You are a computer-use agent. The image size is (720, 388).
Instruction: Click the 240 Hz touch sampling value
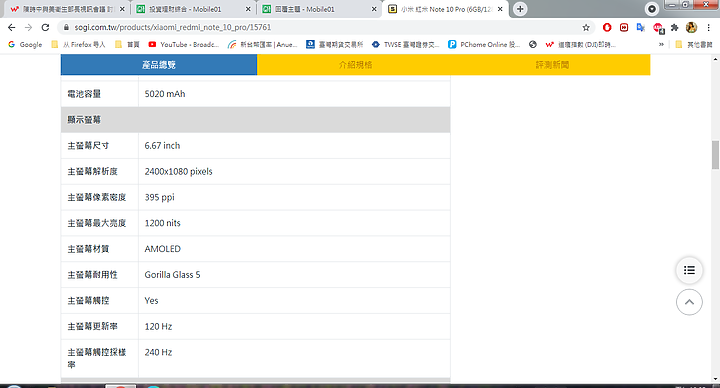point(158,352)
